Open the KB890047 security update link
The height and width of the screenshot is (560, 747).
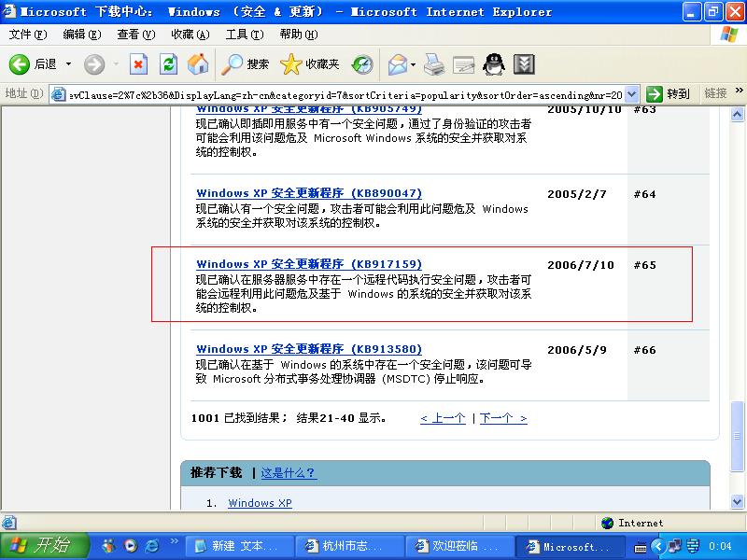click(x=309, y=193)
